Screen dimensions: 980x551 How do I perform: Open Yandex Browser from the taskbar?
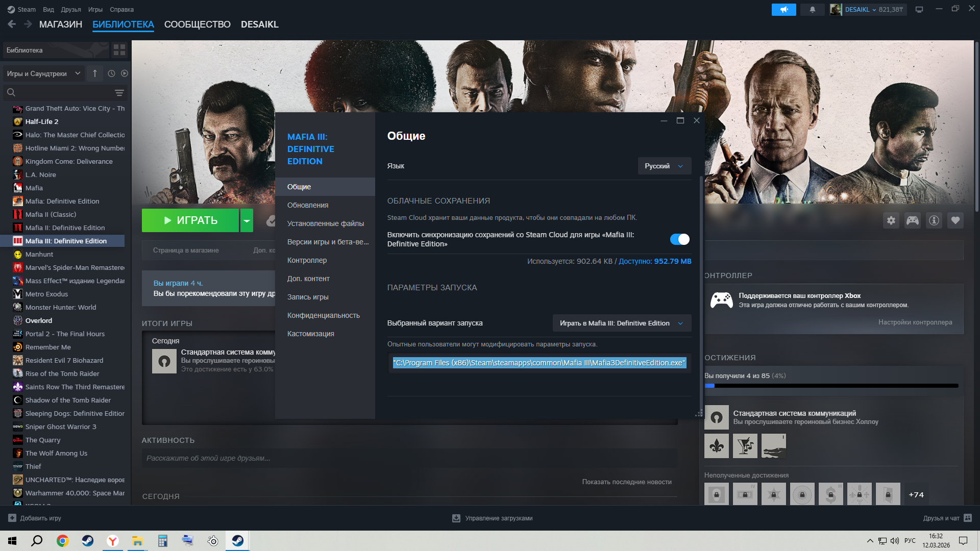point(112,541)
